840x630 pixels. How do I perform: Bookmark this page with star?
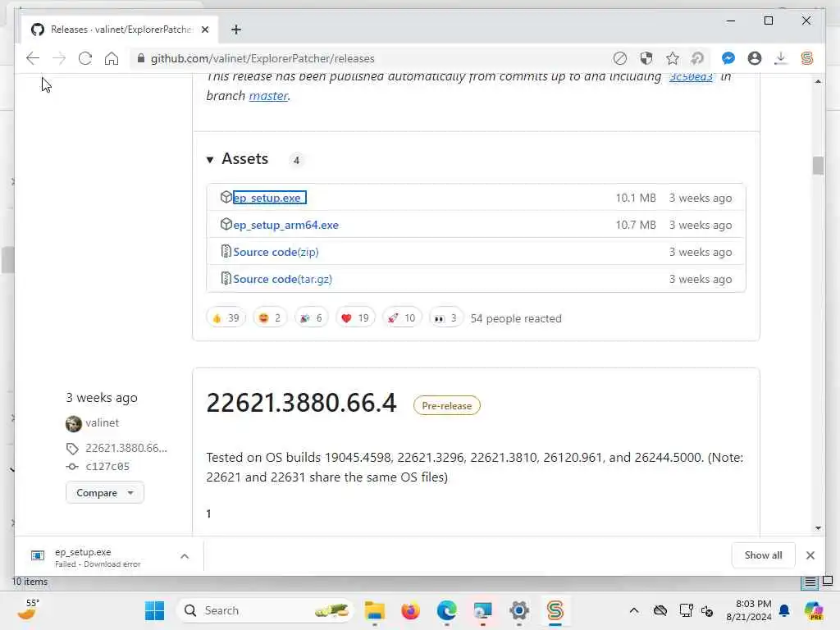(x=673, y=58)
